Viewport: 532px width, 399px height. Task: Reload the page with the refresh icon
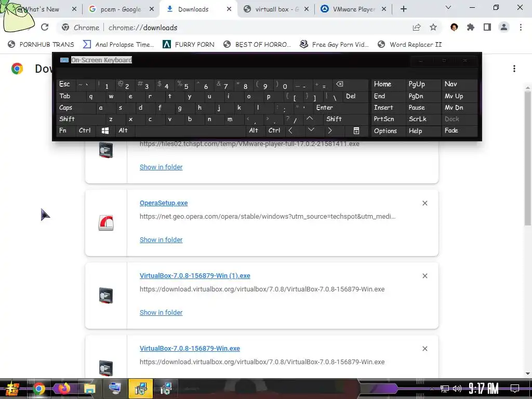(x=45, y=27)
